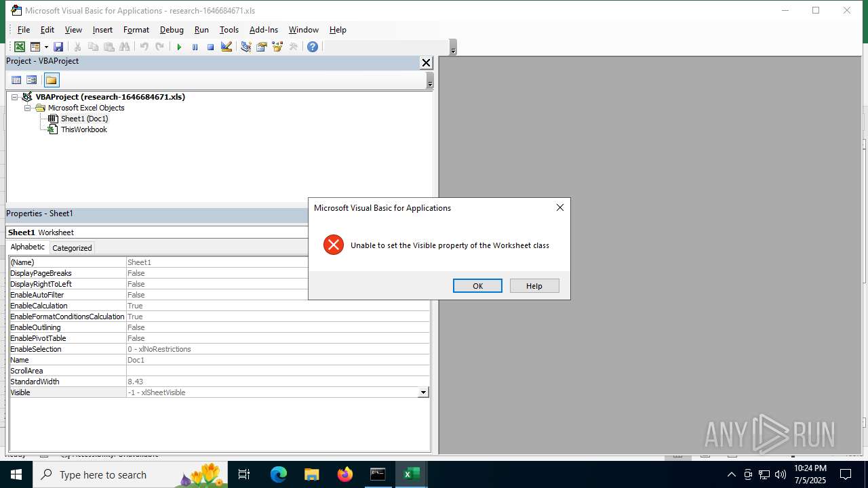Open the File menu

[24, 30]
